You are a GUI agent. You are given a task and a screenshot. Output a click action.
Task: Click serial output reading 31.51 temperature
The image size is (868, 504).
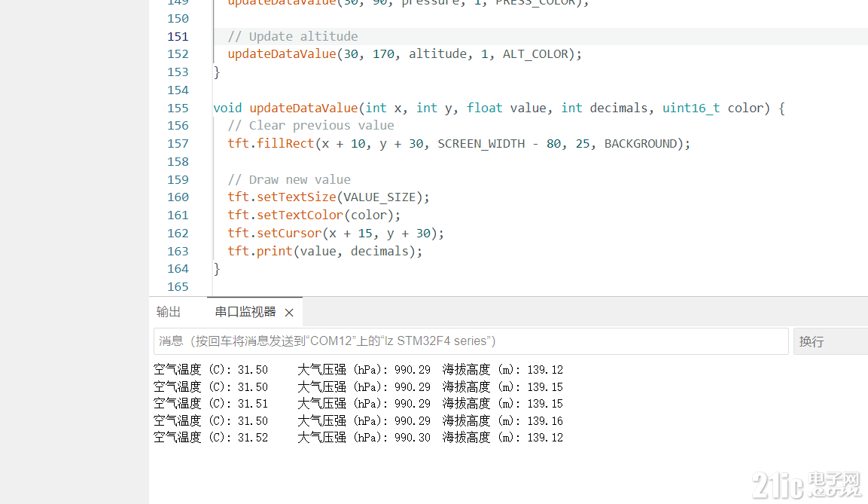[x=252, y=404]
